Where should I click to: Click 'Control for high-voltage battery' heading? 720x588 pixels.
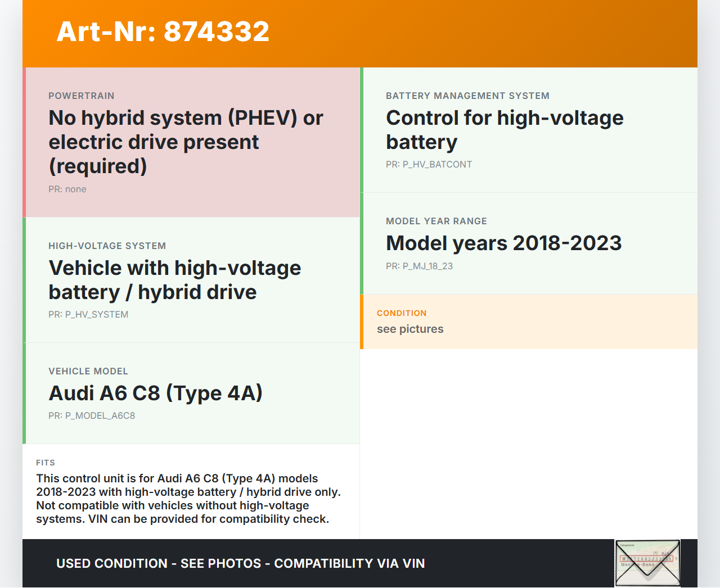click(504, 130)
